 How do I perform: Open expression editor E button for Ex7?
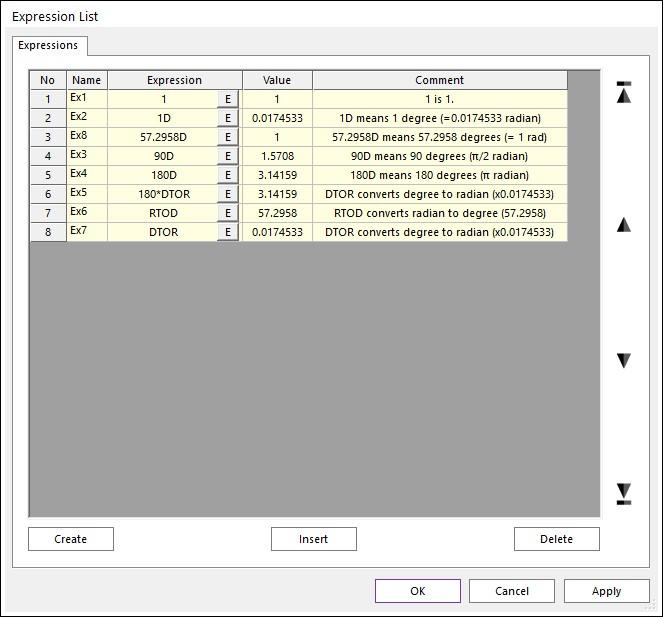click(228, 233)
